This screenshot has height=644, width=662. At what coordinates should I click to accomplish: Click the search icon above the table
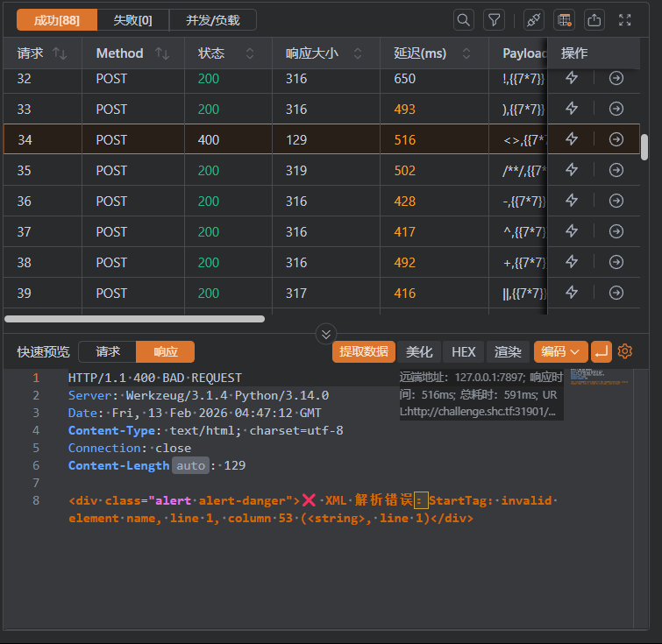[463, 19]
